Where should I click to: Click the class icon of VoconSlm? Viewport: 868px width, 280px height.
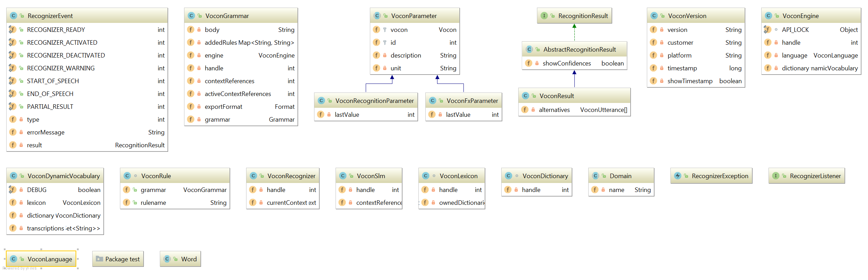pyautogui.click(x=343, y=176)
